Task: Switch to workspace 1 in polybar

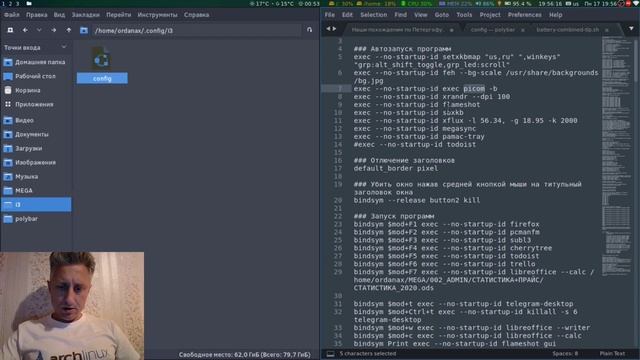Action: [x=3, y=4]
